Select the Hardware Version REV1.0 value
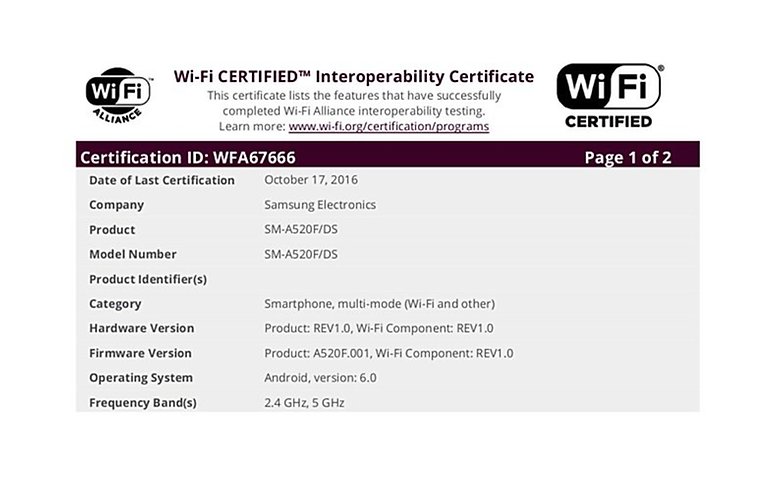Screen dimensions: 782x491 (x=379, y=328)
